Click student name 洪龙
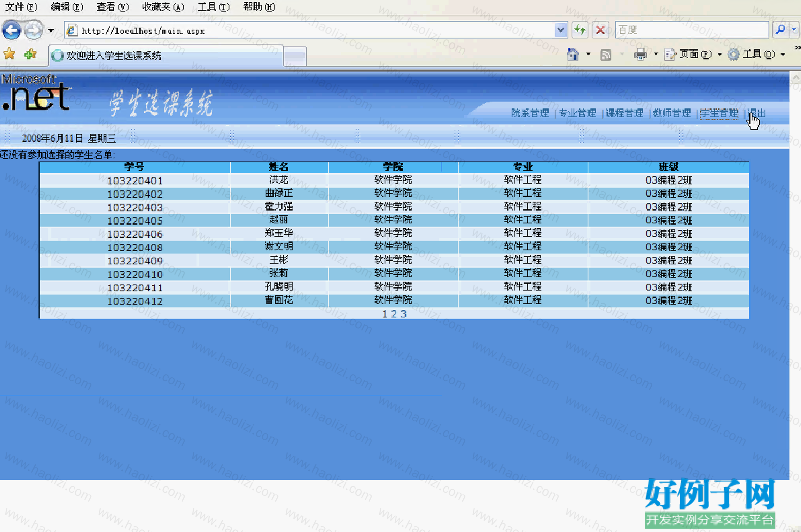 click(x=278, y=180)
